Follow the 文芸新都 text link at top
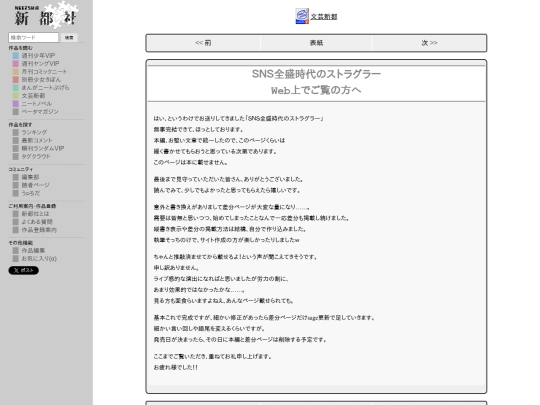Viewport: 540px width, 405px height. click(324, 17)
